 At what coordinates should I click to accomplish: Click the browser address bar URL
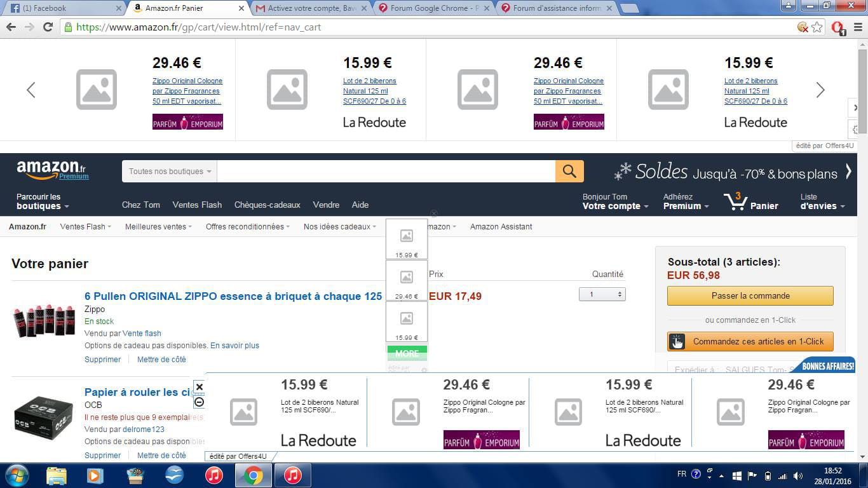tap(198, 27)
